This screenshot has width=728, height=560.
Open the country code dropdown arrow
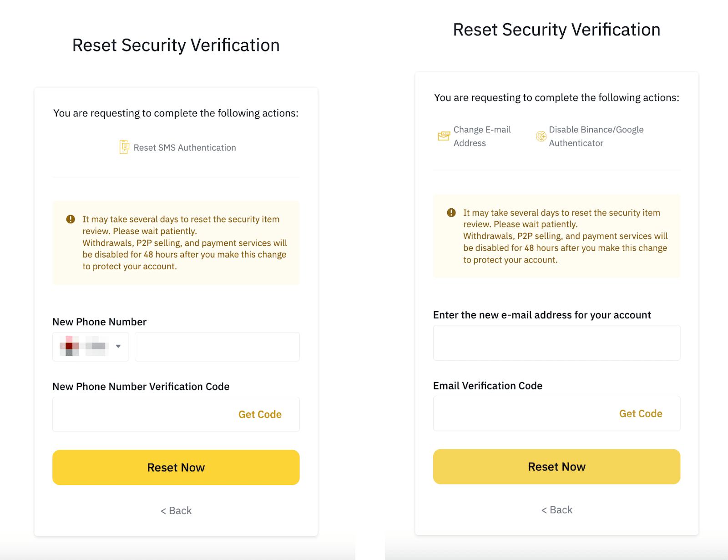[x=118, y=346]
